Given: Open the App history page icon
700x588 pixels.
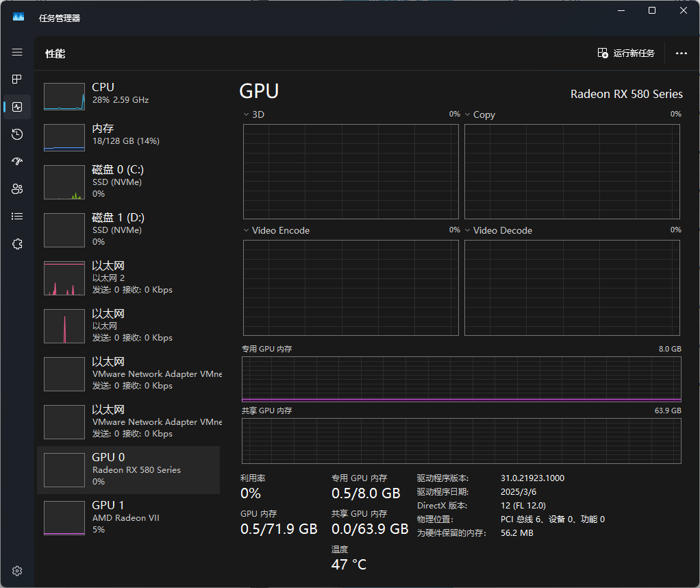Looking at the screenshot, I should [17, 134].
